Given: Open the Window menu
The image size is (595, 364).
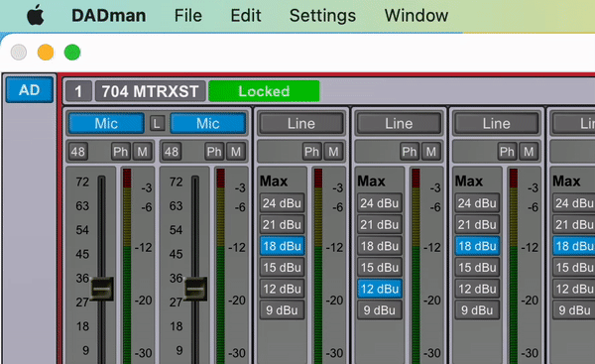Looking at the screenshot, I should tap(416, 16).
